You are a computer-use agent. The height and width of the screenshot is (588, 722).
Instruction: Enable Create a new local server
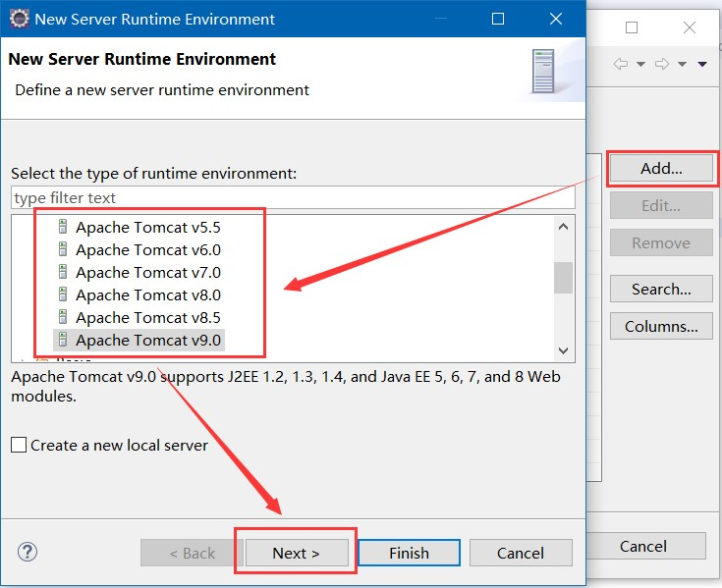(x=19, y=445)
